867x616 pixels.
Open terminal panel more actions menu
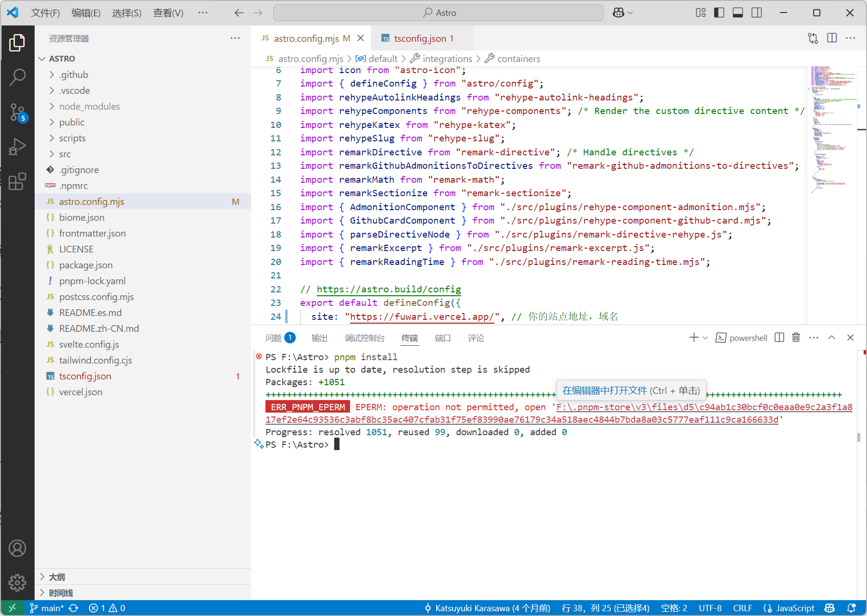pyautogui.click(x=814, y=338)
